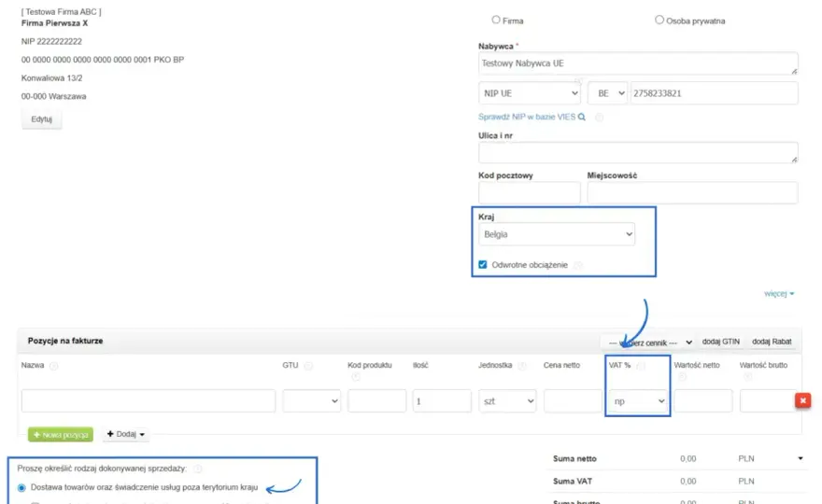Click the red delete position icon
The height and width of the screenshot is (504, 822).
(802, 400)
